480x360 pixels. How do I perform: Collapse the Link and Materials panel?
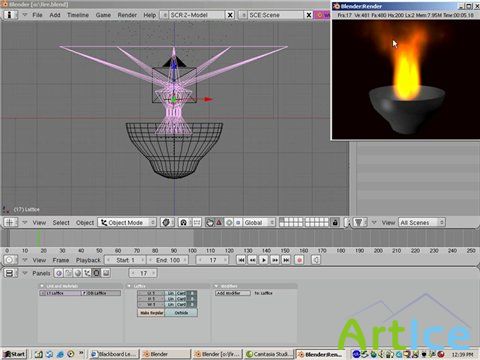point(42,286)
